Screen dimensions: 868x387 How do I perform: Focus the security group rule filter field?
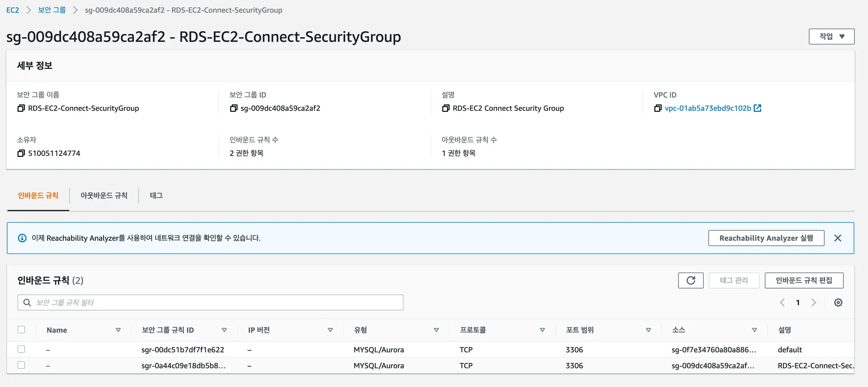(x=216, y=303)
